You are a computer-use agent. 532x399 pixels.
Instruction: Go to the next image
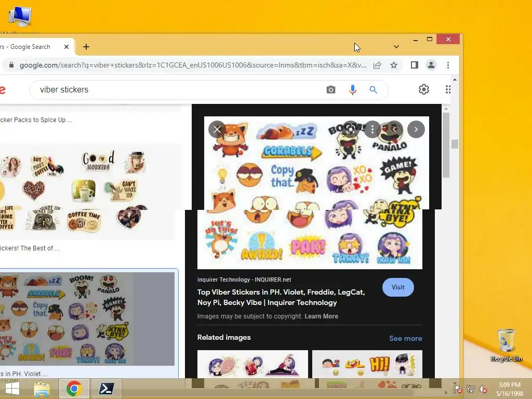[416, 129]
